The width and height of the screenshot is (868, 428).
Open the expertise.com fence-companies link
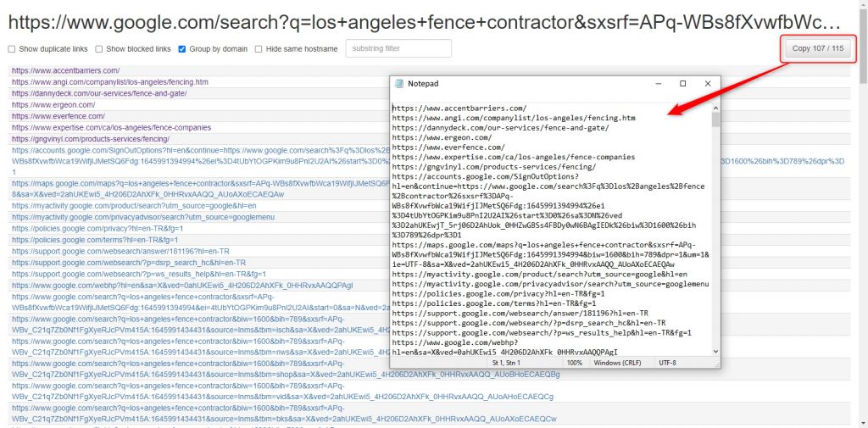pyautogui.click(x=111, y=127)
